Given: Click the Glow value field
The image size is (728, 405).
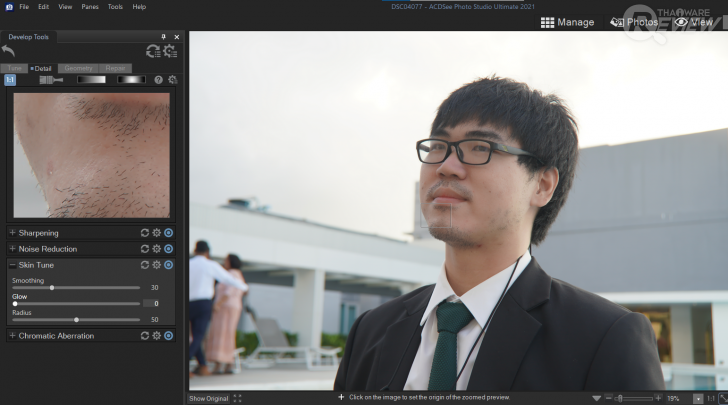Looking at the screenshot, I should click(151, 303).
